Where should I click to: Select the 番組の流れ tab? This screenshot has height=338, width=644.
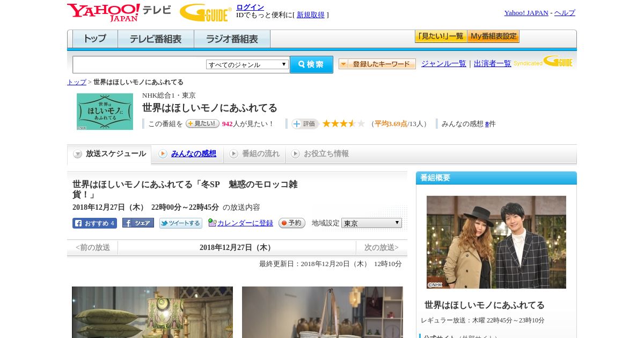point(254,154)
